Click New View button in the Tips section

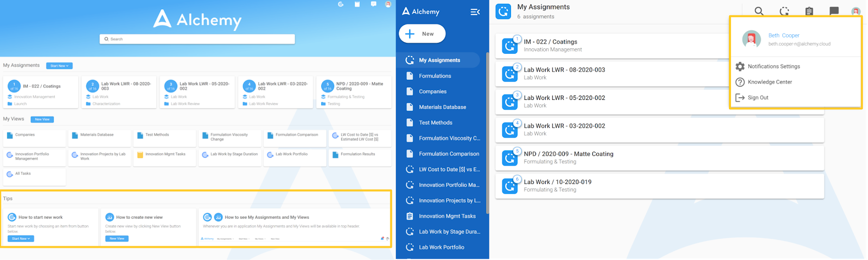(117, 239)
